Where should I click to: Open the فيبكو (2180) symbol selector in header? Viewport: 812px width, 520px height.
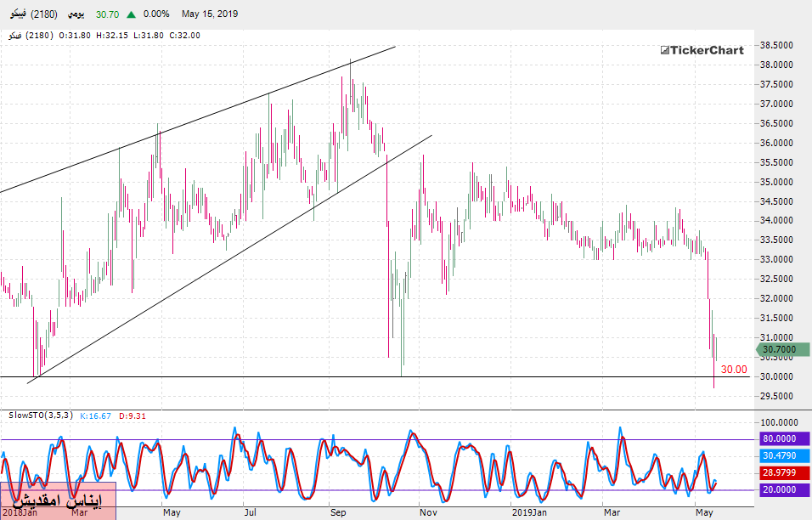pos(30,14)
